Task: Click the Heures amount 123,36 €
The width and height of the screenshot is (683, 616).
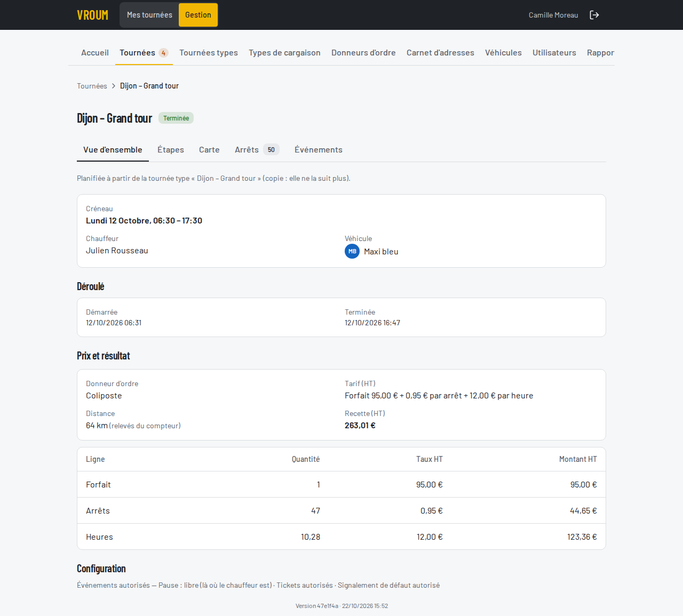Action: click(x=582, y=537)
